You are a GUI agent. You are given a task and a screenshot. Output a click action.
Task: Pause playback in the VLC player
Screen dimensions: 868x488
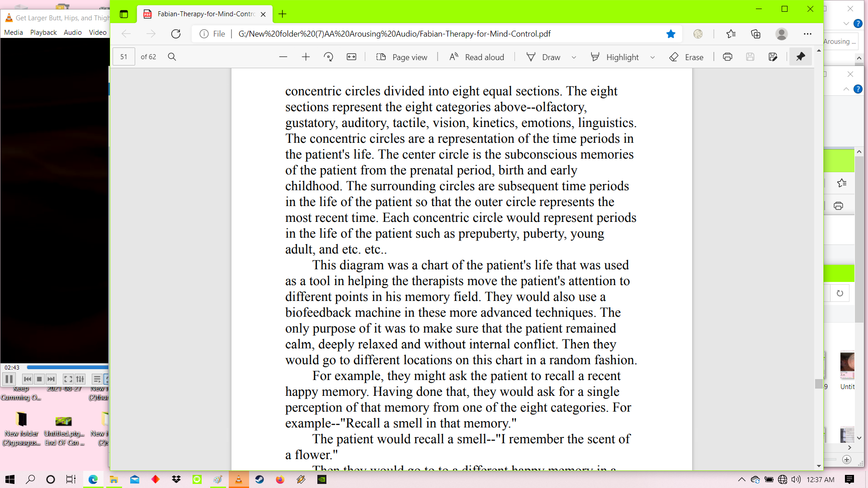coord(9,379)
